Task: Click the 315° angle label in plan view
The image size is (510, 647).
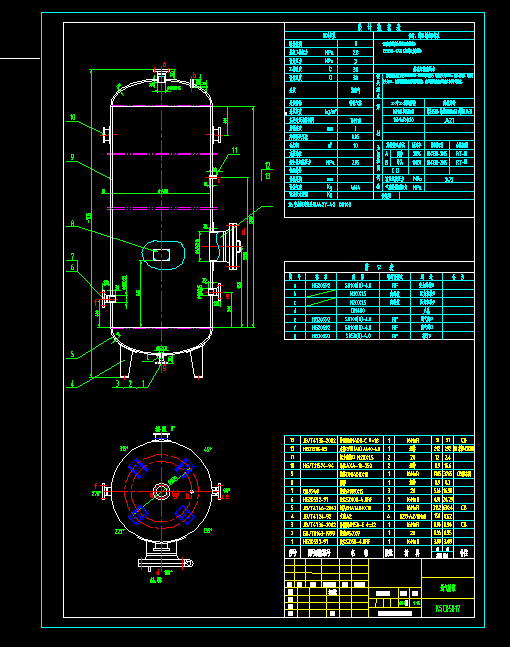Action: pos(124,449)
